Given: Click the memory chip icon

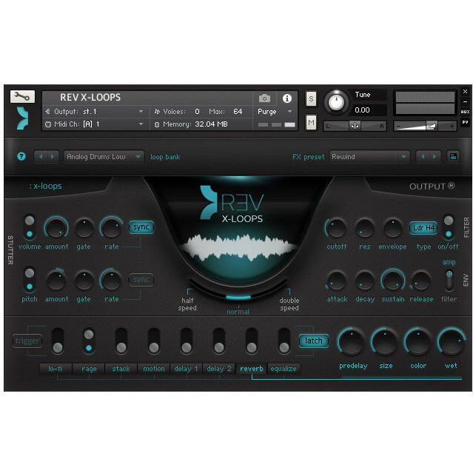Looking at the screenshot, I should (x=157, y=124).
